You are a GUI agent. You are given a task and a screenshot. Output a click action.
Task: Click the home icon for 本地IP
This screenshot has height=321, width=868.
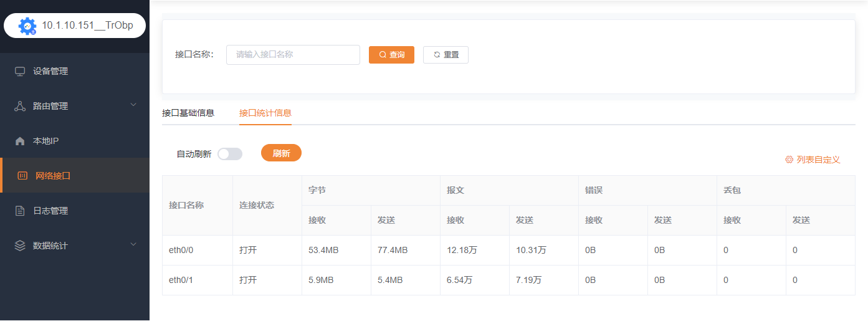20,141
